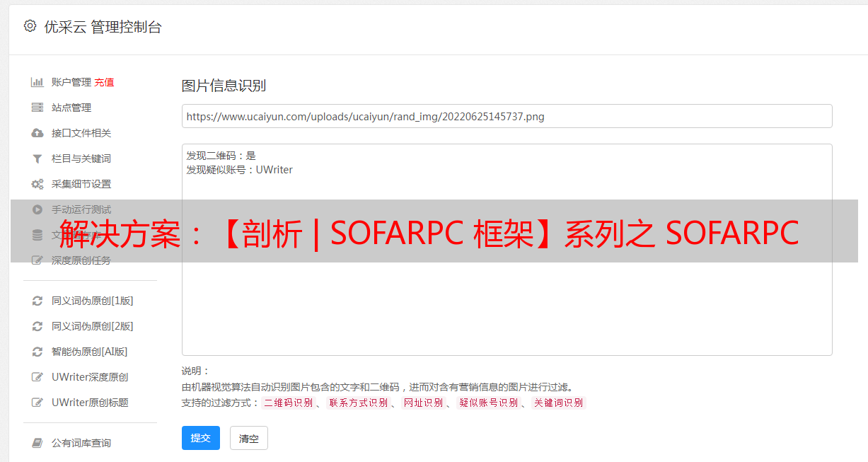
Task: Click the 关键词识别 filter tag
Action: click(x=559, y=403)
